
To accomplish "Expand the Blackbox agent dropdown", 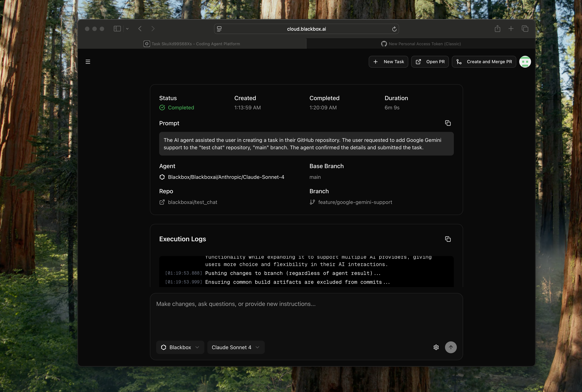I will pos(180,347).
